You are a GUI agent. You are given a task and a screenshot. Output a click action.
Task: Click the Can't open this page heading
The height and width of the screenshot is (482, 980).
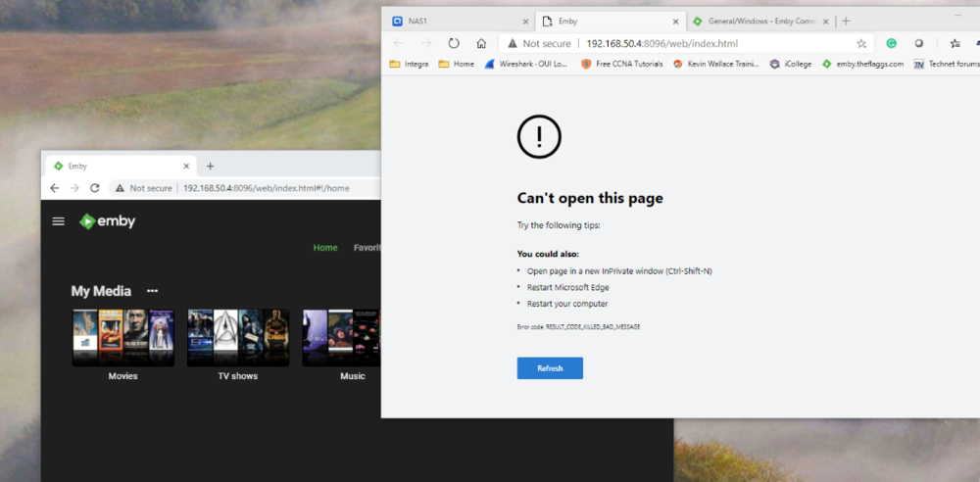tap(590, 198)
